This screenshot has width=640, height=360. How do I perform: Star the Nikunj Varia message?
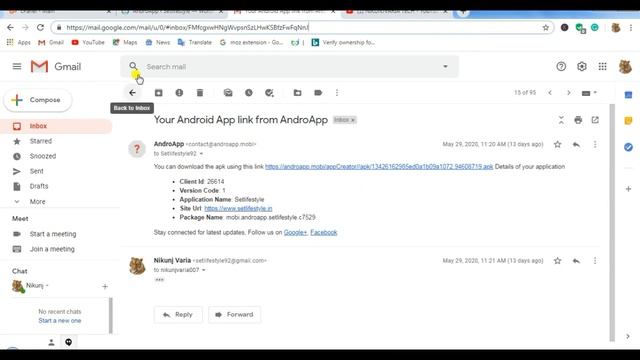point(558,260)
